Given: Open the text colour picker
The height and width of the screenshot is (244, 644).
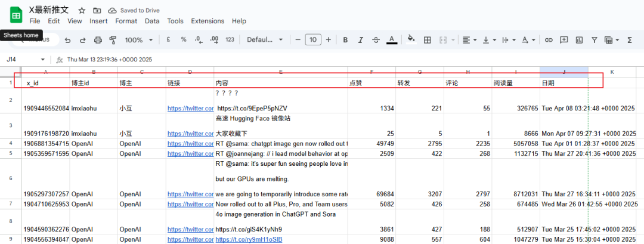Looking at the screenshot, I should [x=392, y=40].
